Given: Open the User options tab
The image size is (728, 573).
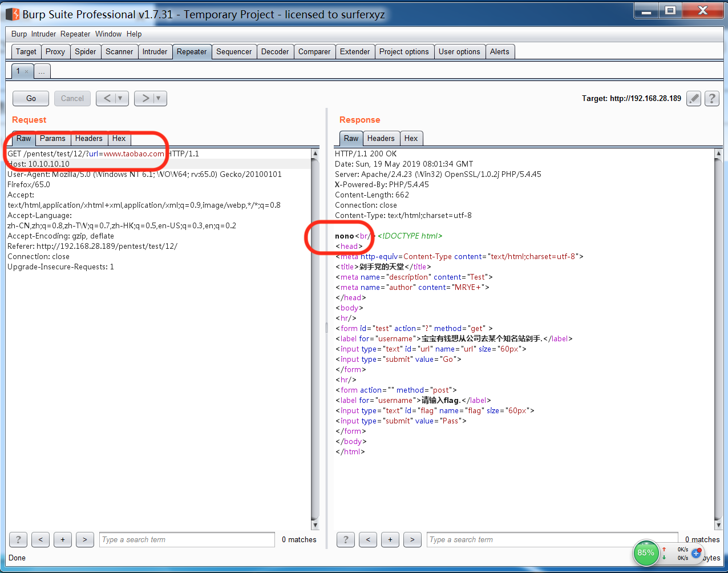Looking at the screenshot, I should click(x=459, y=51).
